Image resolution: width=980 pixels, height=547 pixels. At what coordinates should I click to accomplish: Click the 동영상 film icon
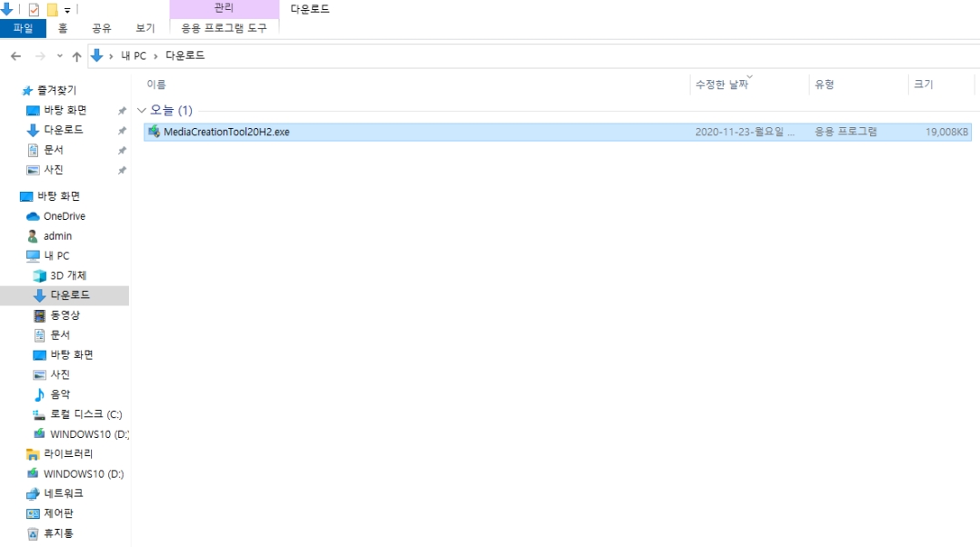coord(39,315)
